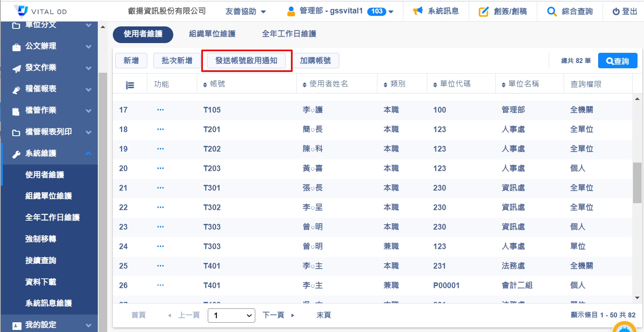This screenshot has width=644, height=332.
Task: Switch to the 全年工作日維護 tab
Action: tap(289, 34)
